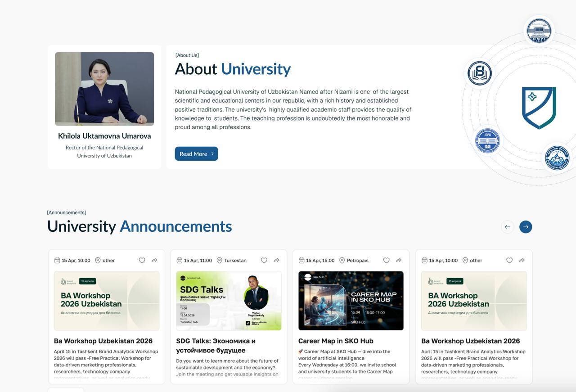Open the Career Map in SKO Hub banner
This screenshot has width=576, height=392.
click(351, 301)
